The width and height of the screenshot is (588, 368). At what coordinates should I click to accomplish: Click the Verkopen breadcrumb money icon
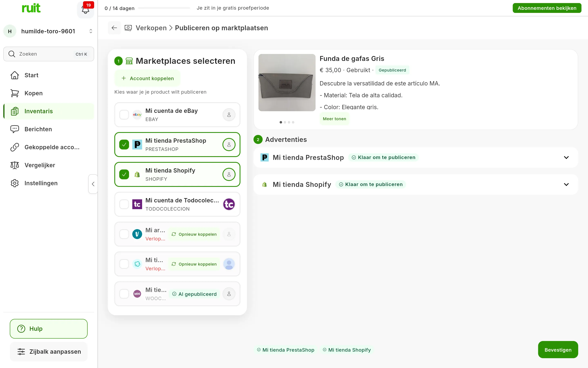(x=128, y=28)
